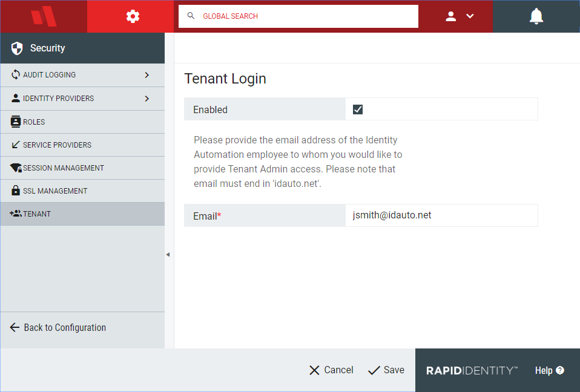Screen dimensions: 580x392
Task: Click the Security shield icon
Action: pyautogui.click(x=17, y=48)
